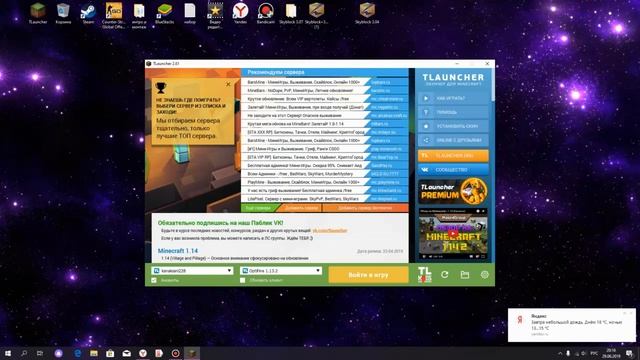The image size is (640, 360).
Task: Open the video editor star icon shortcut
Action: click(x=215, y=15)
